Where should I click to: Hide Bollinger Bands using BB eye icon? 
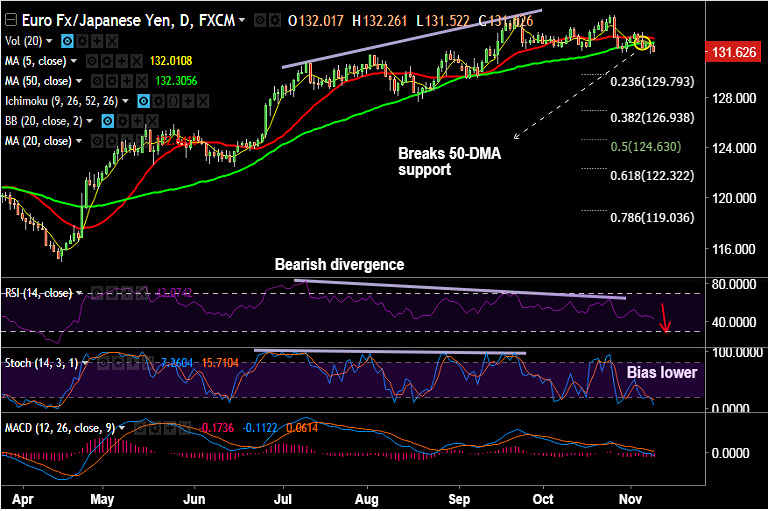[x=107, y=121]
